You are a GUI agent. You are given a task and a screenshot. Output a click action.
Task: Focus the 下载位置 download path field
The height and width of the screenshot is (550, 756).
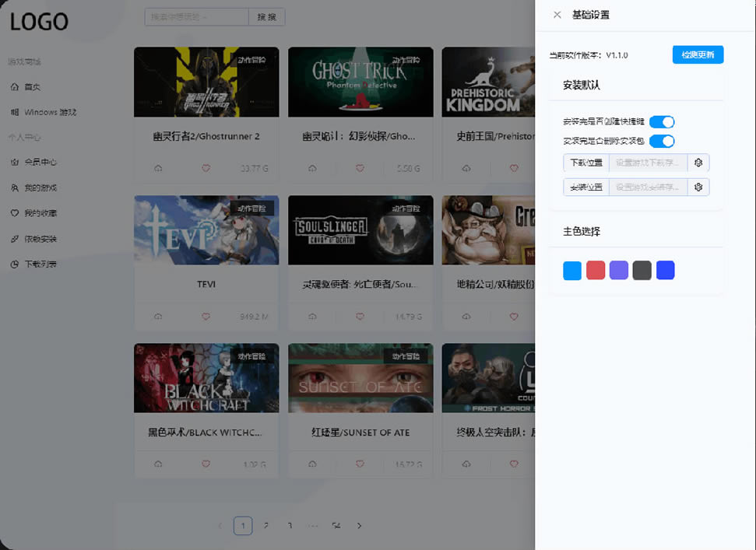coord(648,163)
